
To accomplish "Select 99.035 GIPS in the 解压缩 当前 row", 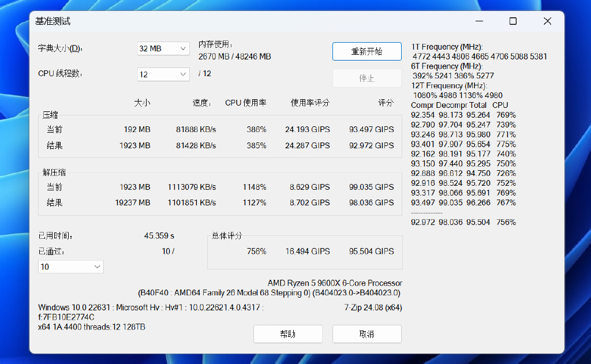I will pyautogui.click(x=372, y=187).
